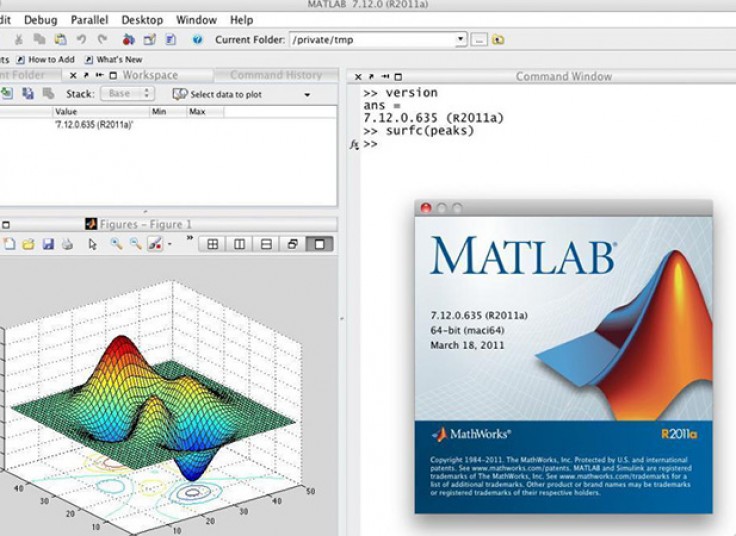The width and height of the screenshot is (736, 536).
Task: Open MATLAB help via question mark icon
Action: click(x=197, y=40)
